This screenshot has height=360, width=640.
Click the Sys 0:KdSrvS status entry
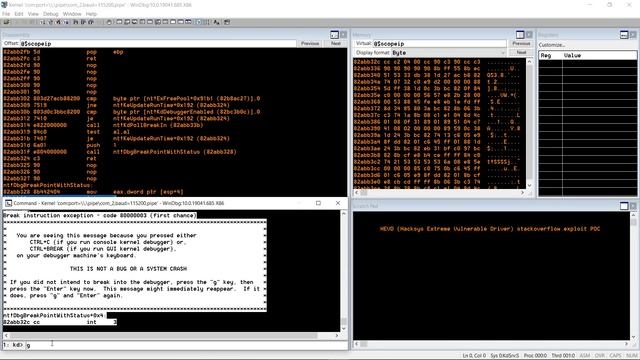(505, 356)
